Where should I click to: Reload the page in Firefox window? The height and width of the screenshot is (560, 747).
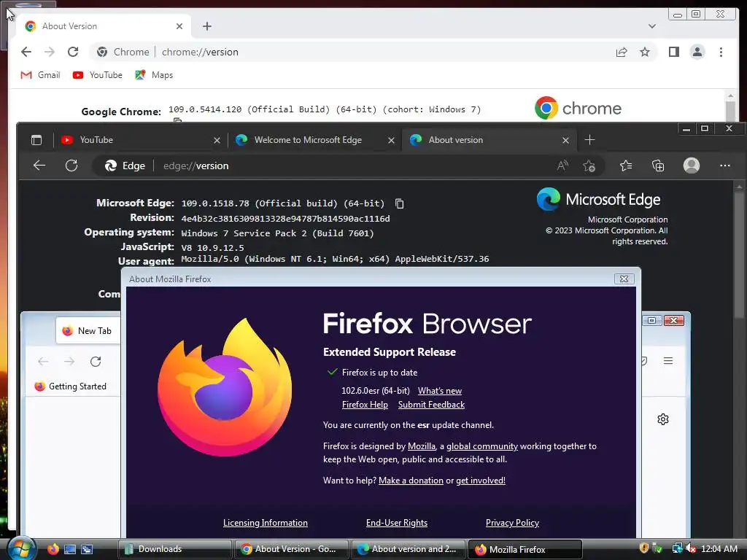[96, 362]
